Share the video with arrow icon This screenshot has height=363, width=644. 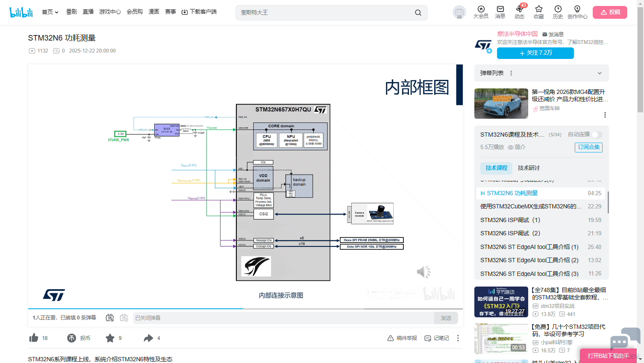[148, 338]
